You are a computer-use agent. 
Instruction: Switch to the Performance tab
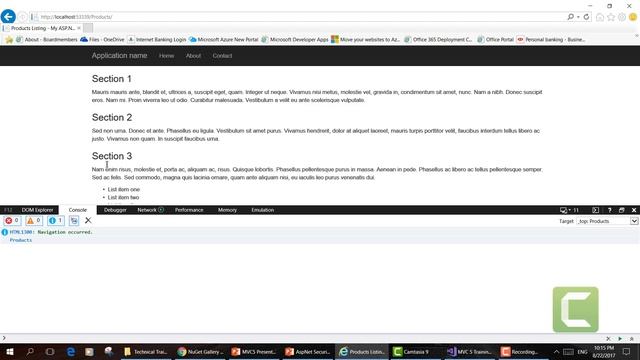(189, 210)
